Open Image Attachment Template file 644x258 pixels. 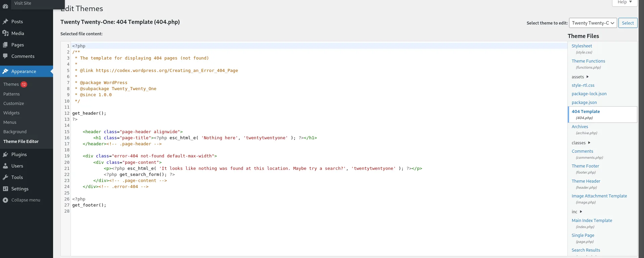[x=599, y=196]
